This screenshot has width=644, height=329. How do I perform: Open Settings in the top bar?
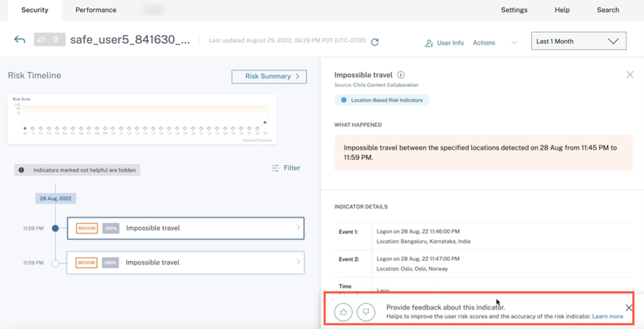pyautogui.click(x=514, y=10)
